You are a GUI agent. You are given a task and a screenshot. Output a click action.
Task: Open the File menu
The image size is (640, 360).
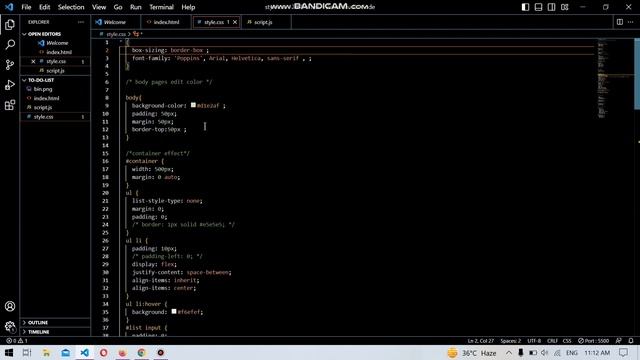26,7
